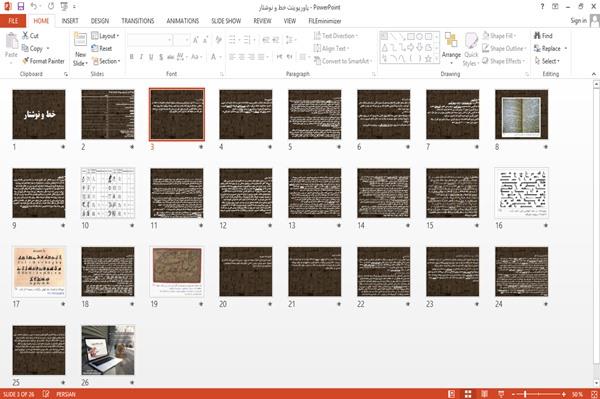Open the Section dropdown

[x=106, y=61]
